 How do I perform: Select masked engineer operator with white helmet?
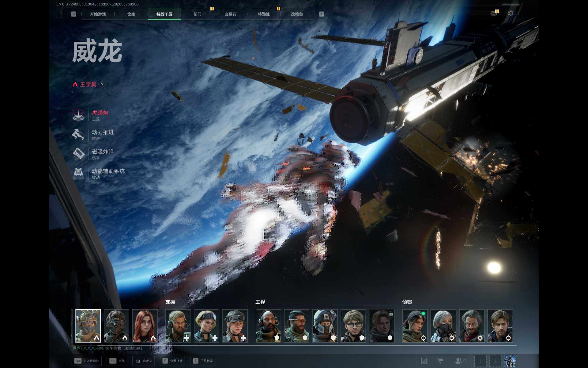click(325, 326)
